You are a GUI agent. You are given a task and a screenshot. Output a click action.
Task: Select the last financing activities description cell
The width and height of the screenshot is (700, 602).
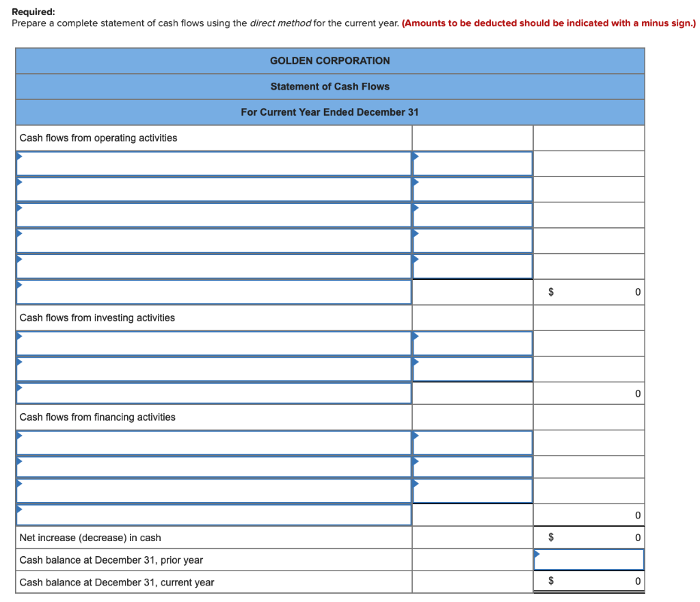pyautogui.click(x=212, y=514)
